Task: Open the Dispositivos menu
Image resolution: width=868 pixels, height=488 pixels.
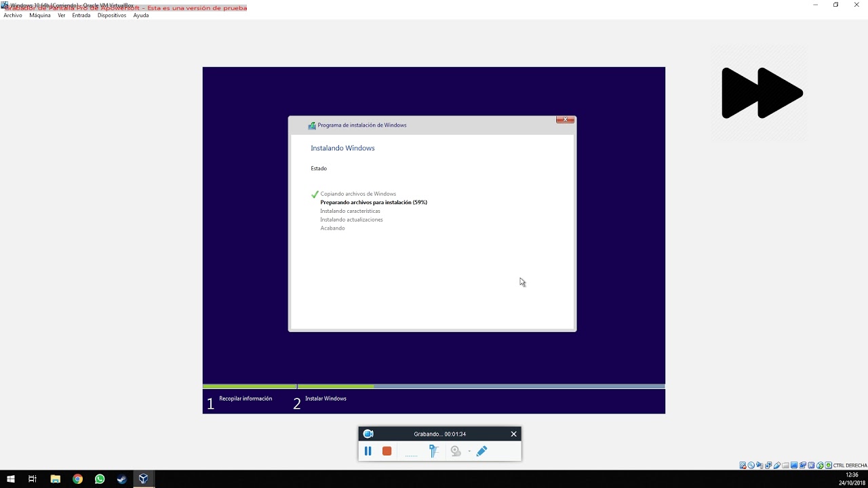Action: click(x=112, y=15)
